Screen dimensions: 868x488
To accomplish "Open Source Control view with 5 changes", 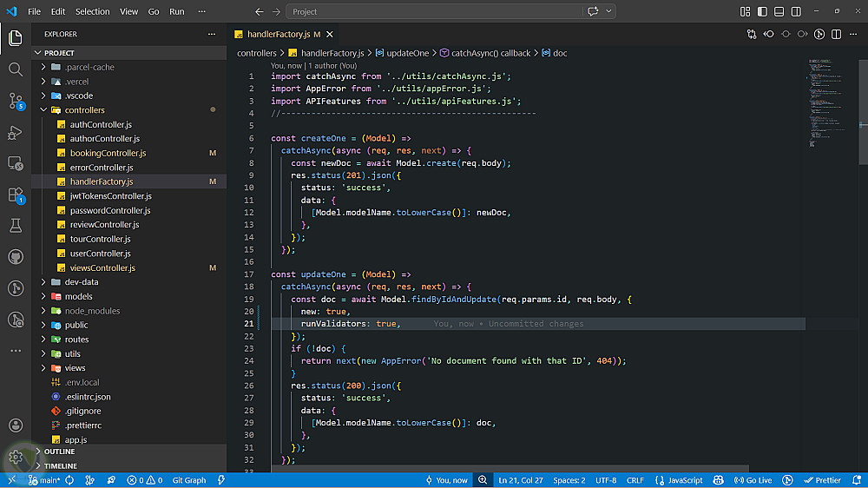I will tap(16, 101).
